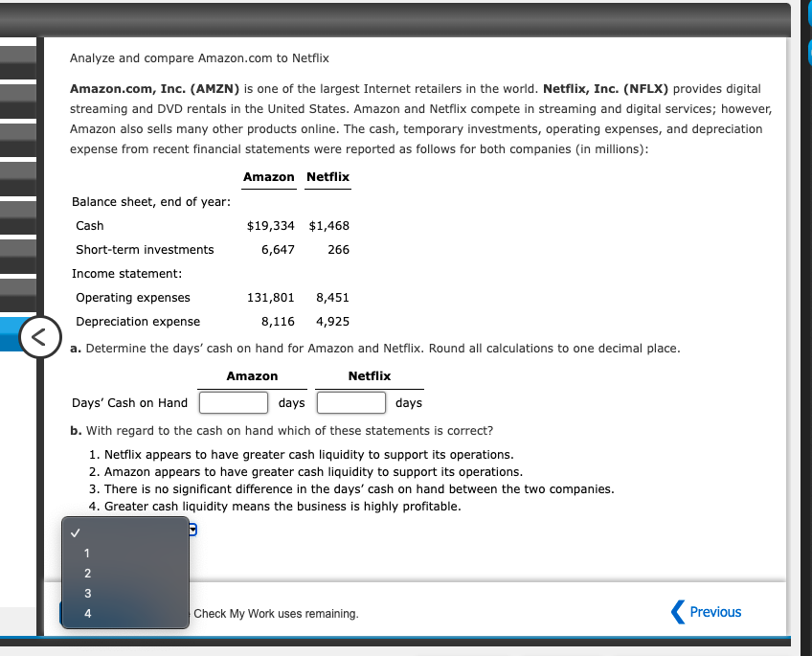
Task: Click the Previous blue chevron icon
Action: [678, 612]
